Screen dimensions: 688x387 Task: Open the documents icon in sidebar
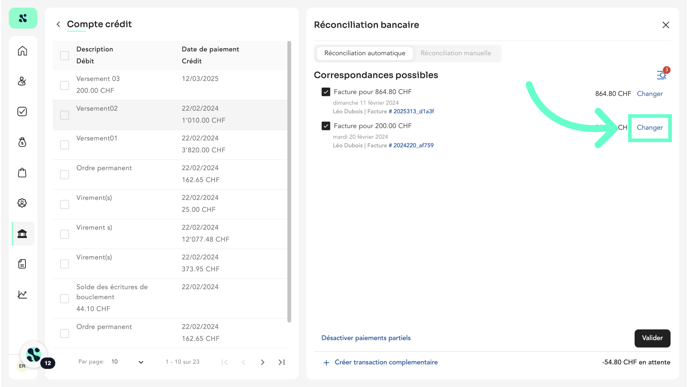pos(22,264)
